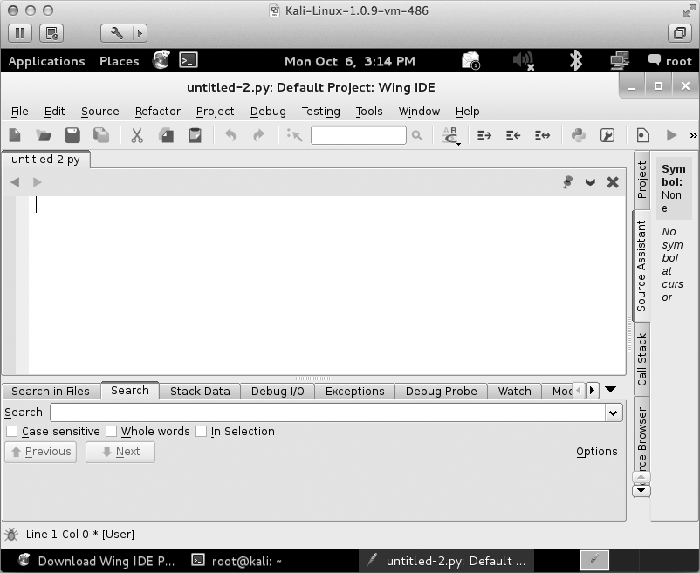The width and height of the screenshot is (700, 573).
Task: Save file using the floppy disk icon
Action: (72, 135)
